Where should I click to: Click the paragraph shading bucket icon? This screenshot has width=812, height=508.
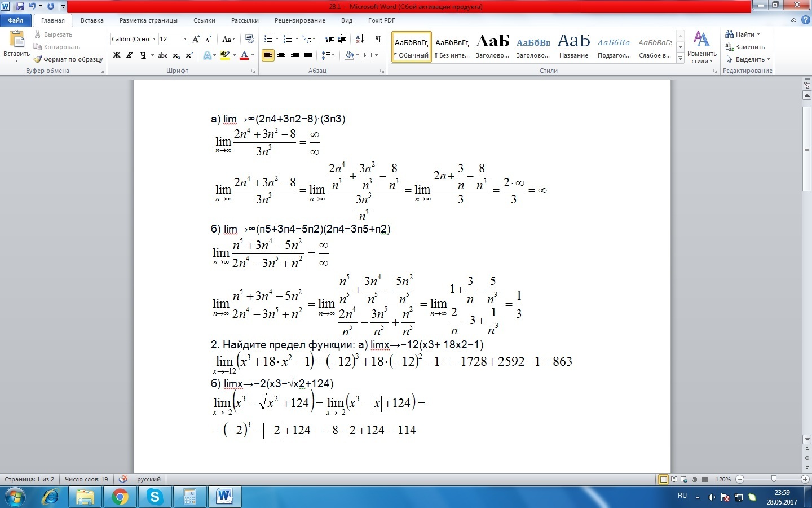[x=349, y=55]
